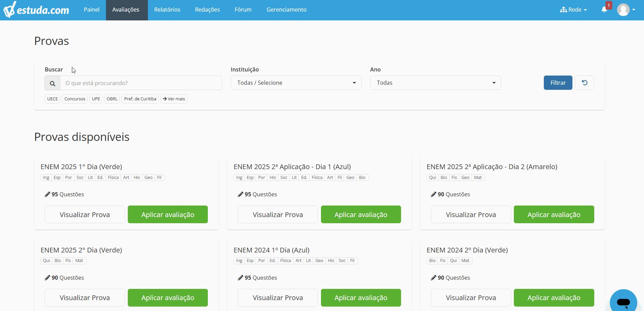Go to the Painel tab
The image size is (644, 311).
(92, 10)
